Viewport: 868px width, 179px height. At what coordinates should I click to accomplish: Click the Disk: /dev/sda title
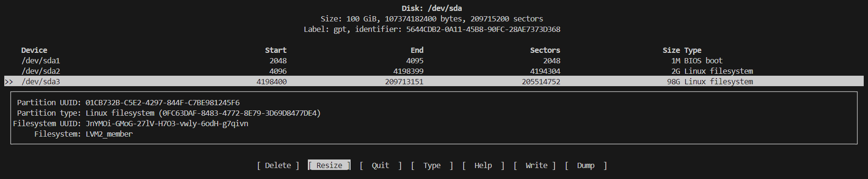(x=432, y=8)
